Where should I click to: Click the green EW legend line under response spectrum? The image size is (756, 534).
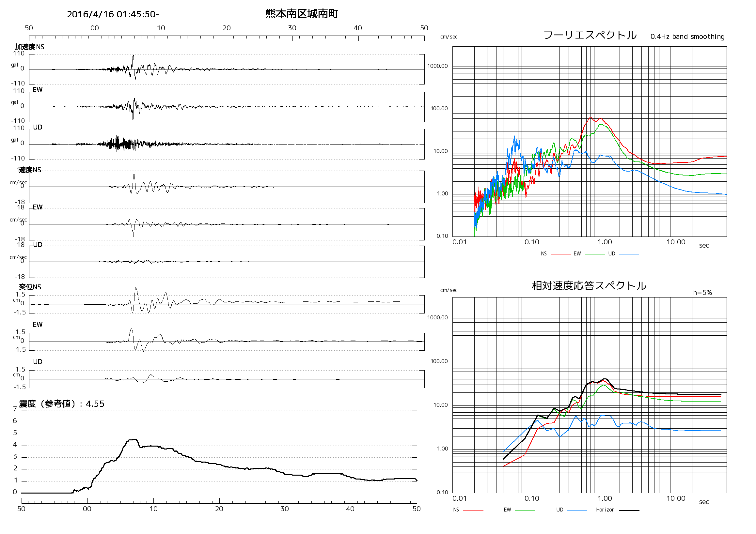point(525,510)
